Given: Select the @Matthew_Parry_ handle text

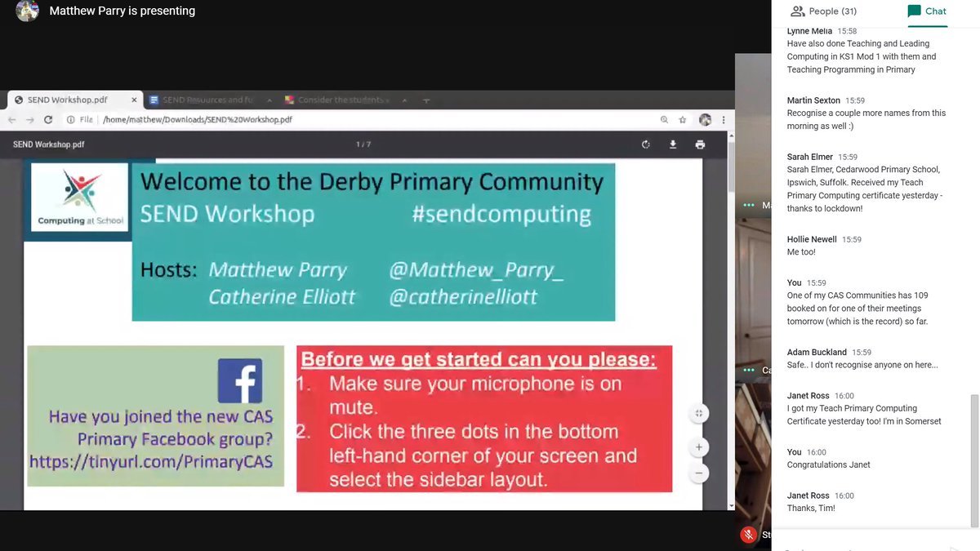Looking at the screenshot, I should point(476,269).
